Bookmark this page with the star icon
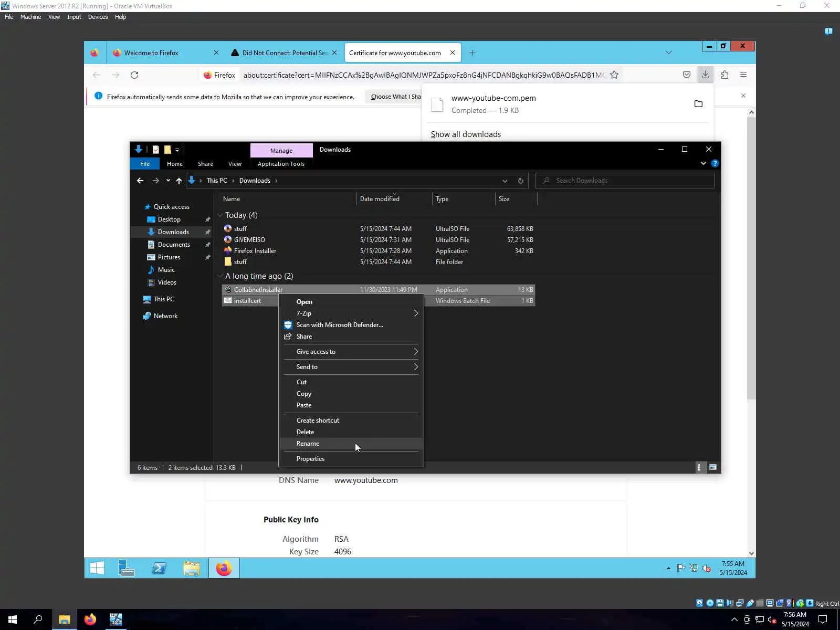This screenshot has height=630, width=840. [x=614, y=75]
